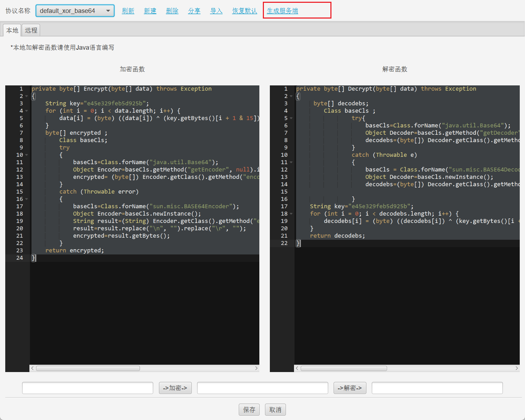Click the 新建 link to create protocol
This screenshot has height=420, width=525.
pos(150,11)
